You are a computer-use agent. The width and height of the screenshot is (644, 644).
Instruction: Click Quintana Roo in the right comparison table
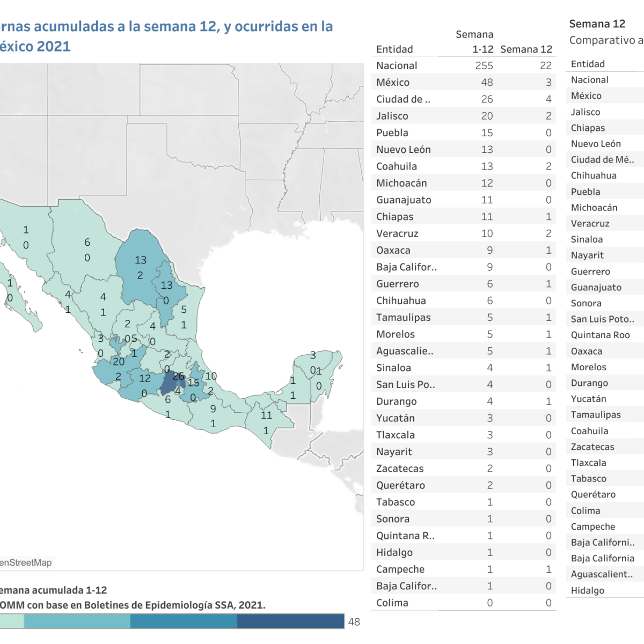[x=600, y=335]
